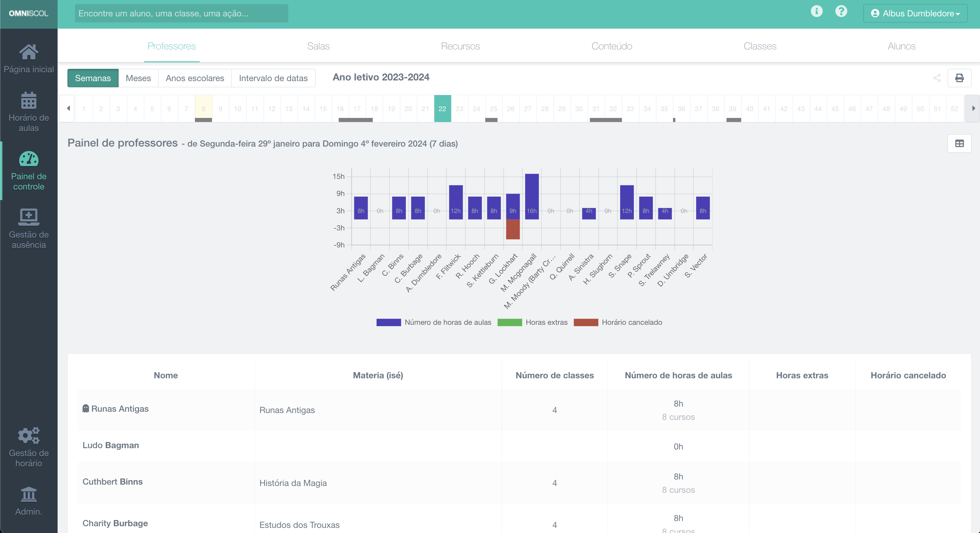Select Intervalo de datas button
980x533 pixels.
tap(273, 78)
